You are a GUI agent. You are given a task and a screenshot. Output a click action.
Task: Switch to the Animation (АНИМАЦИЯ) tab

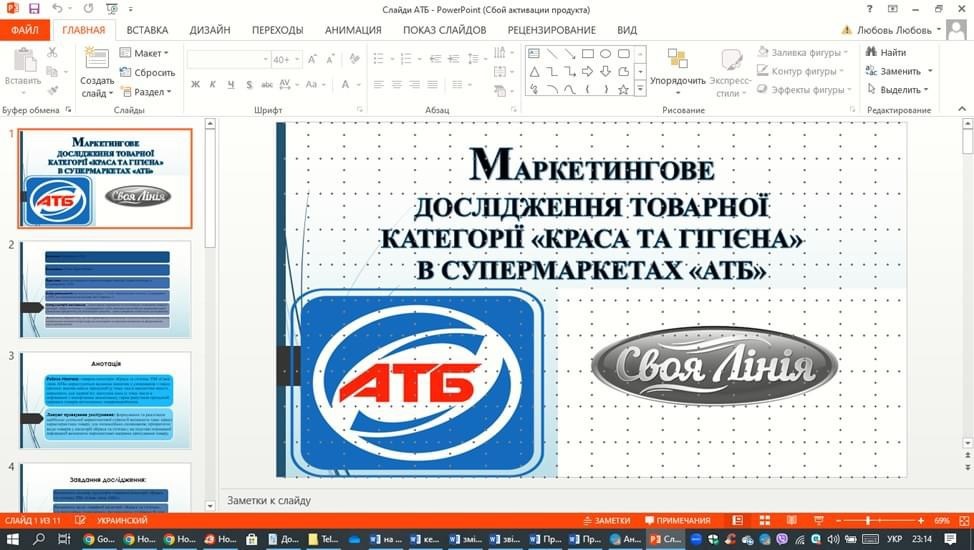[x=354, y=30]
